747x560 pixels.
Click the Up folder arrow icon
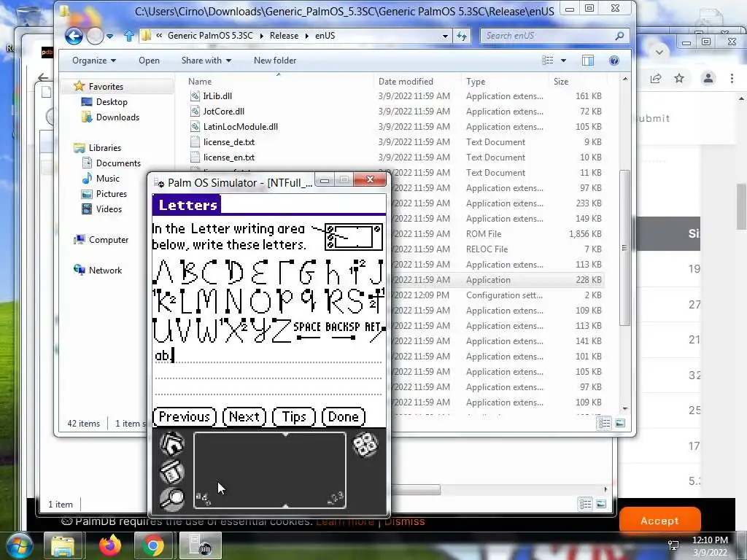[128, 36]
